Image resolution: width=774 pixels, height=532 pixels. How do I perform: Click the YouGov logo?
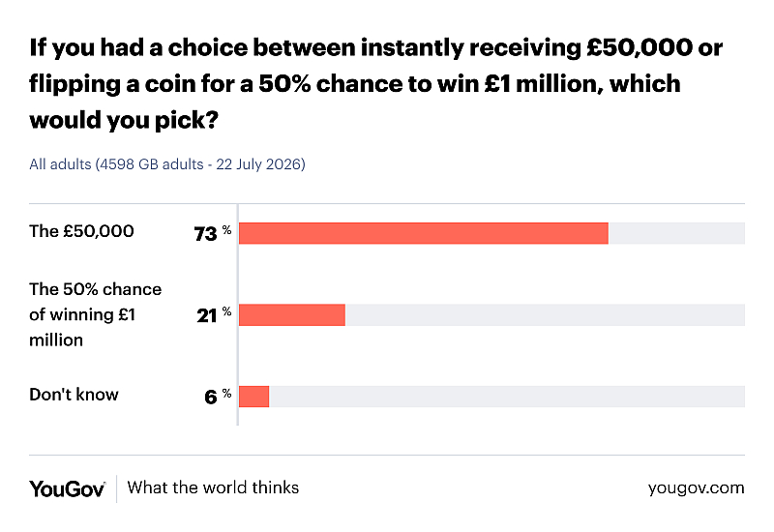tap(67, 489)
